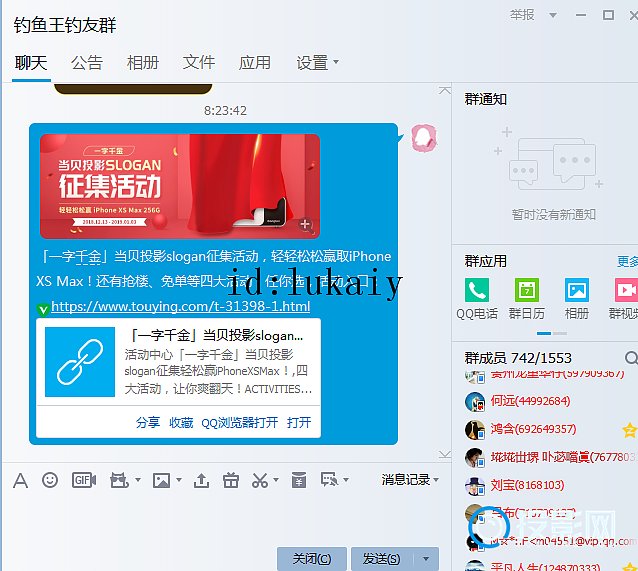Switch to the 公告 tab
This screenshot has height=571, width=638.
[87, 63]
